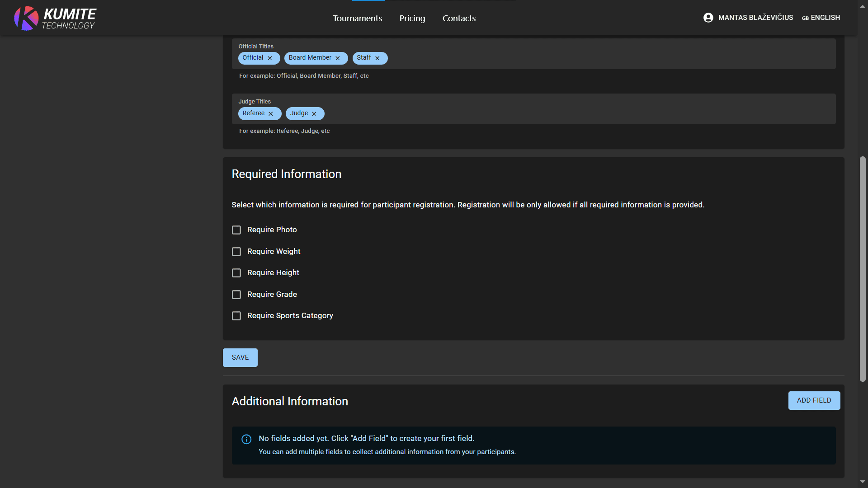Click the scrollbar down arrow
This screenshot has width=868, height=488.
click(863, 482)
